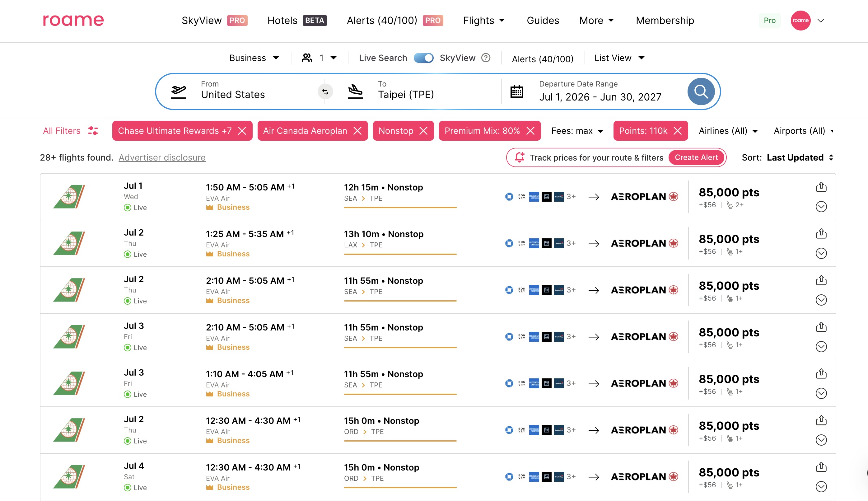This screenshot has width=868, height=501.
Task: Remove the Chase Ultimate Rewards +7 filter
Action: tap(242, 131)
